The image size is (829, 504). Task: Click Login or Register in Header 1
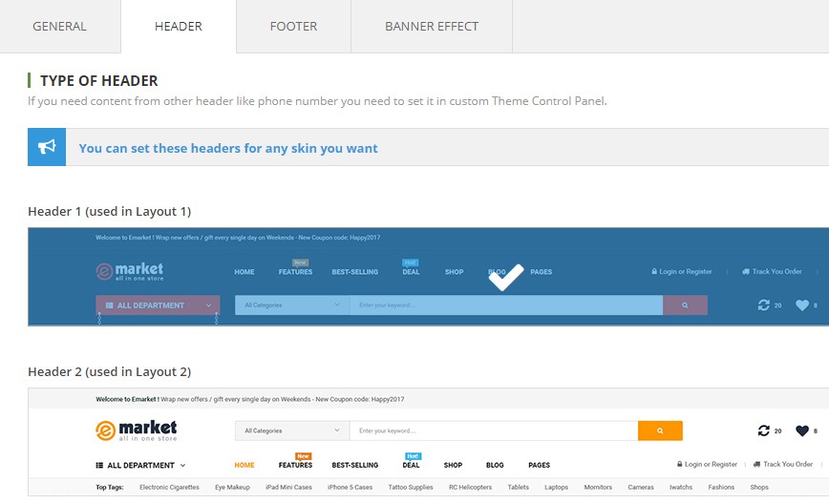coord(685,271)
